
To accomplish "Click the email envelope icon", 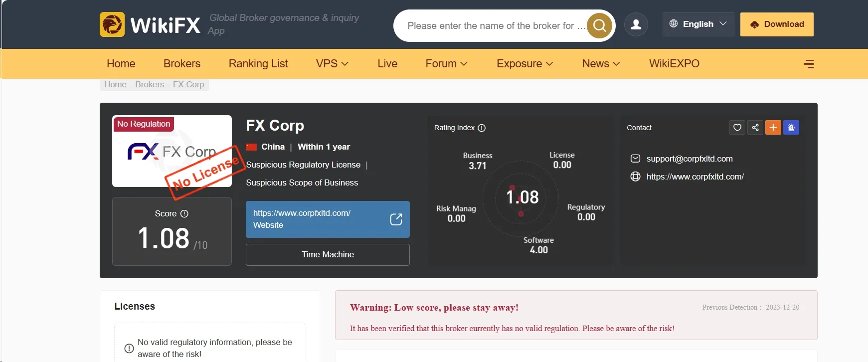I will (635, 159).
